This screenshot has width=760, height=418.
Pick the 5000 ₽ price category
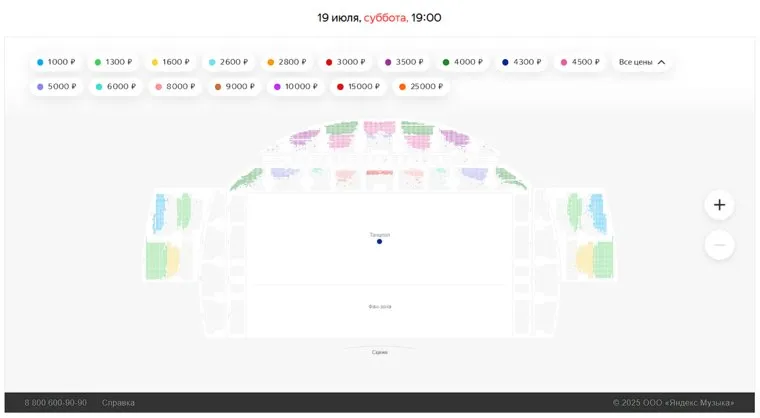pos(56,87)
